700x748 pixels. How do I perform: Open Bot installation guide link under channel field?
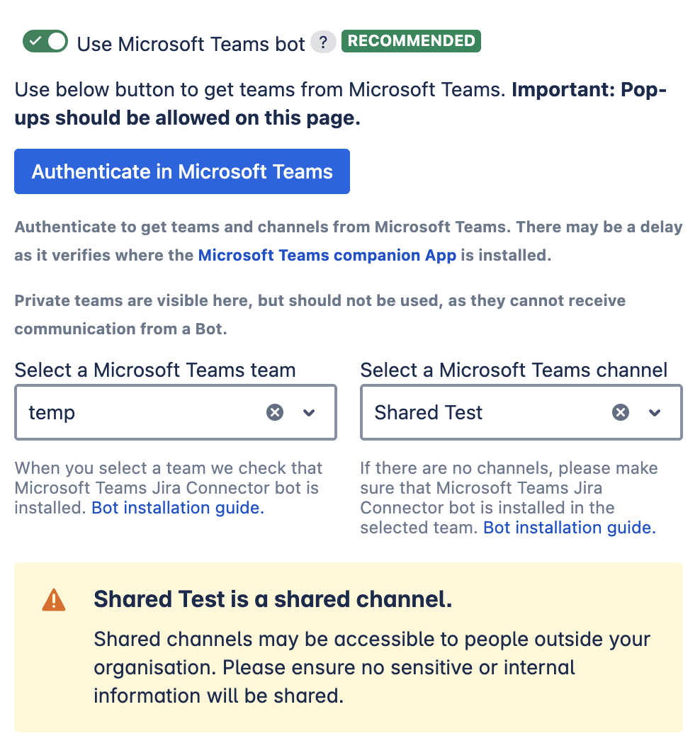570,528
